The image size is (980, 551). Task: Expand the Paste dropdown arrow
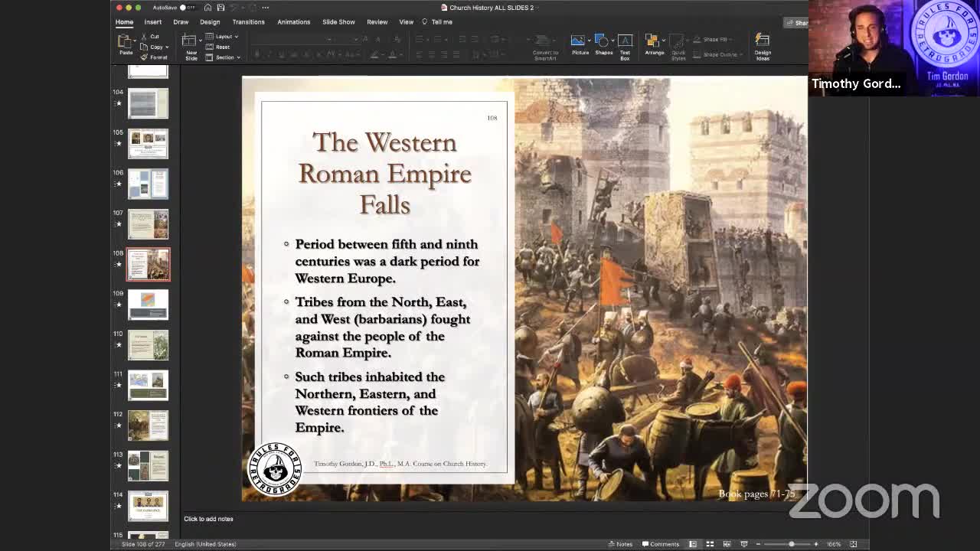coord(136,41)
